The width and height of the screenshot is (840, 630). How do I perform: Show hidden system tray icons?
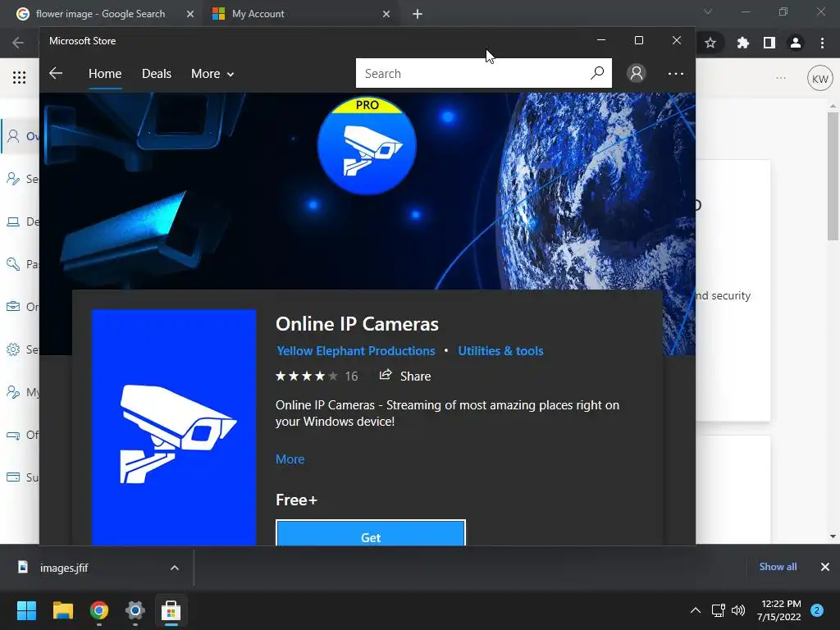coord(696,610)
